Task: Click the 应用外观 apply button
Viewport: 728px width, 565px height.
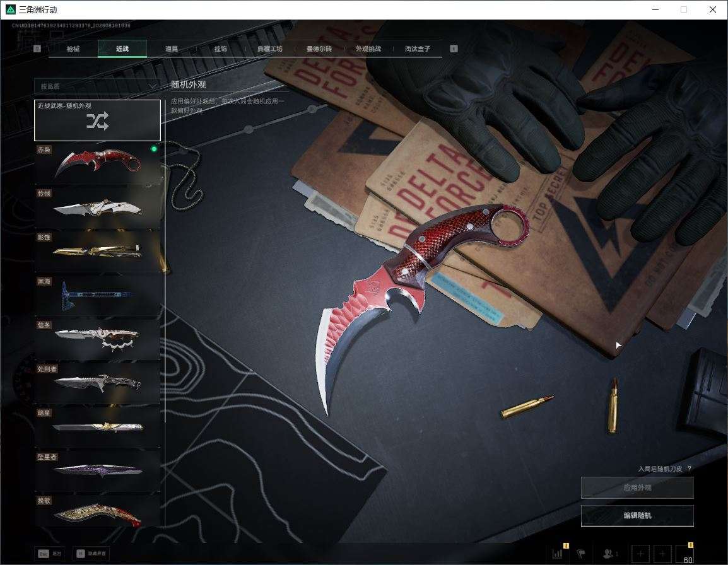Action: point(637,487)
